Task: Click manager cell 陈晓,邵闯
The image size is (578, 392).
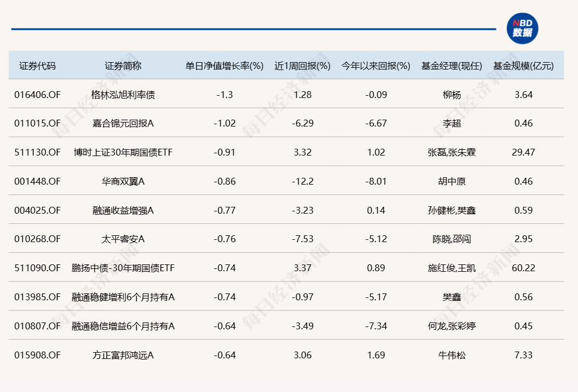Action: (451, 239)
